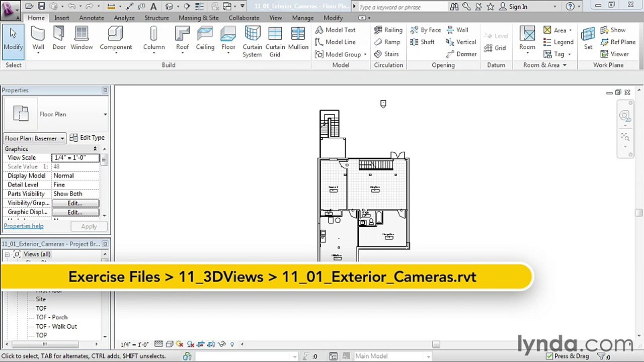
Task: Switch to the Annotate ribbon tab
Action: pos(92,18)
